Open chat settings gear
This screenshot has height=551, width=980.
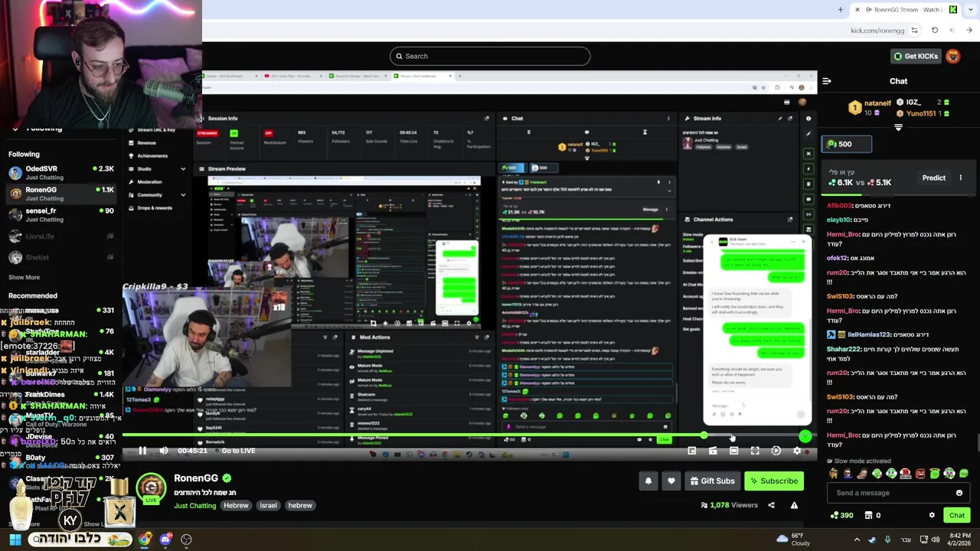pos(932,516)
